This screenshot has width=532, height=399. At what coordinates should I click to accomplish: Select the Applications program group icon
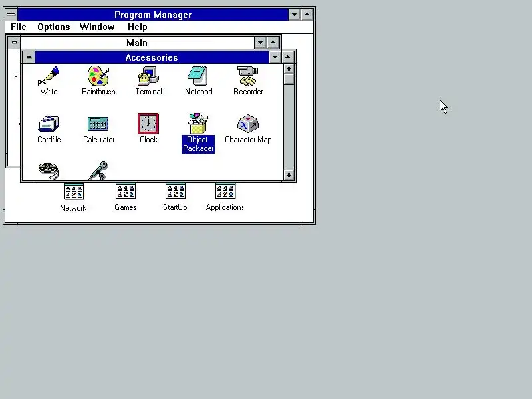pos(225,191)
